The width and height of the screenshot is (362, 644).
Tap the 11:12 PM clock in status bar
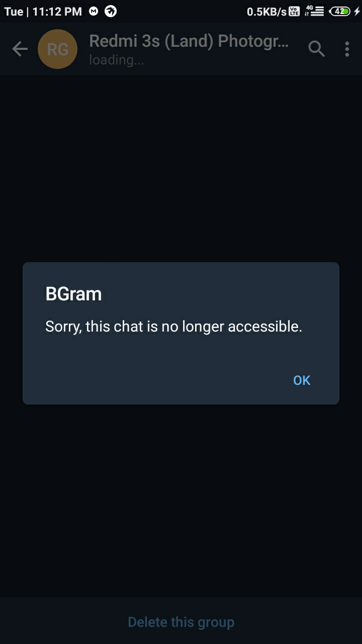click(x=57, y=12)
